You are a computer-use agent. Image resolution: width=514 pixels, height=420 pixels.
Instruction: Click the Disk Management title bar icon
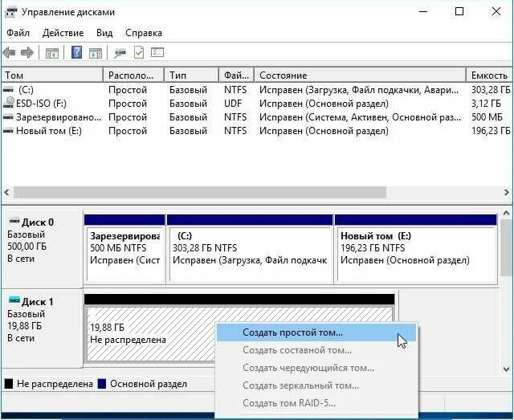point(10,13)
